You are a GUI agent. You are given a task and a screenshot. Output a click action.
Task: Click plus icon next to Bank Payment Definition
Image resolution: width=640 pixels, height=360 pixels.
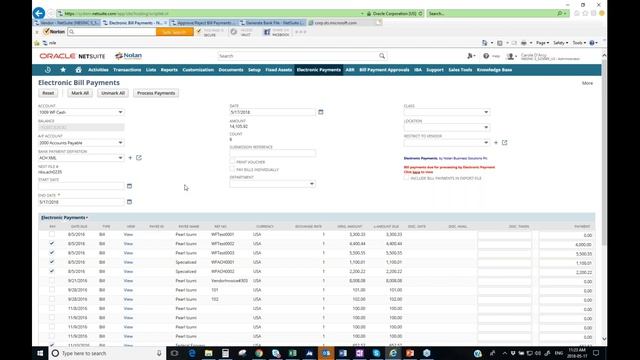pos(130,158)
